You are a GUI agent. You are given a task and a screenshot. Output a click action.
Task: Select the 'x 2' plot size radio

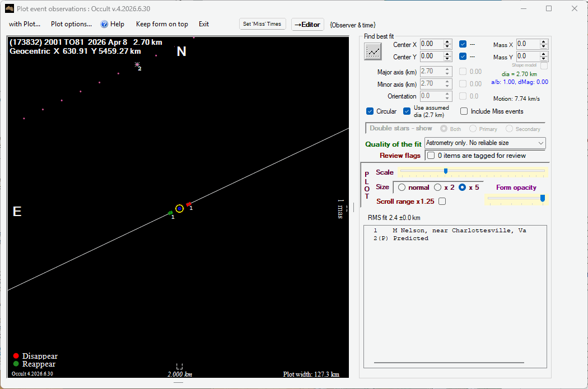(x=437, y=188)
